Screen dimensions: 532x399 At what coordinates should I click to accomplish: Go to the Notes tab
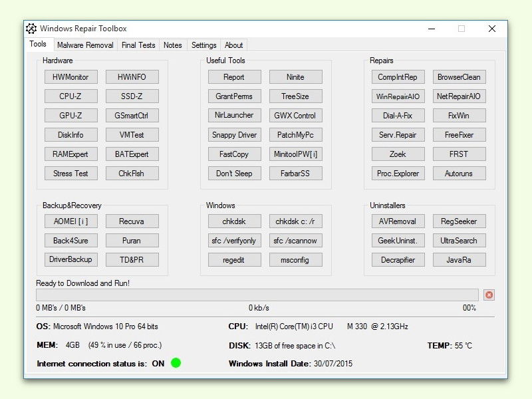pyautogui.click(x=173, y=45)
